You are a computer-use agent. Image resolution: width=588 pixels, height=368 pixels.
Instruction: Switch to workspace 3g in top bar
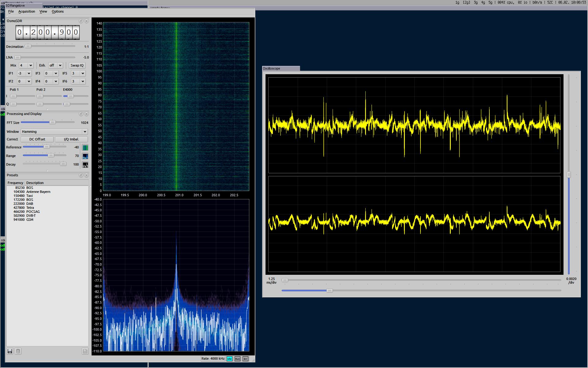pyautogui.click(x=476, y=2)
